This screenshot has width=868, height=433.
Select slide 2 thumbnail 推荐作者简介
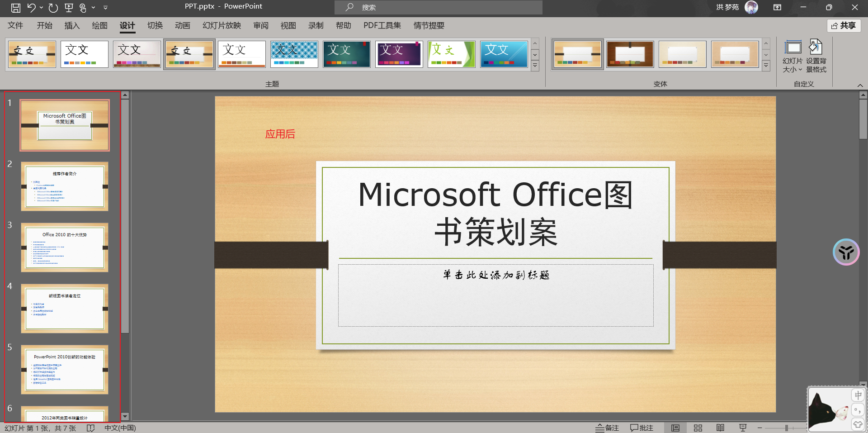tap(65, 186)
